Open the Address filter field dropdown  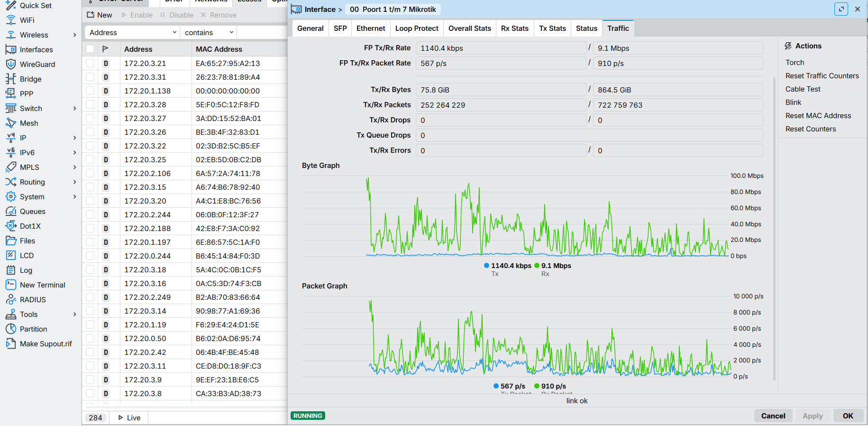click(x=132, y=32)
